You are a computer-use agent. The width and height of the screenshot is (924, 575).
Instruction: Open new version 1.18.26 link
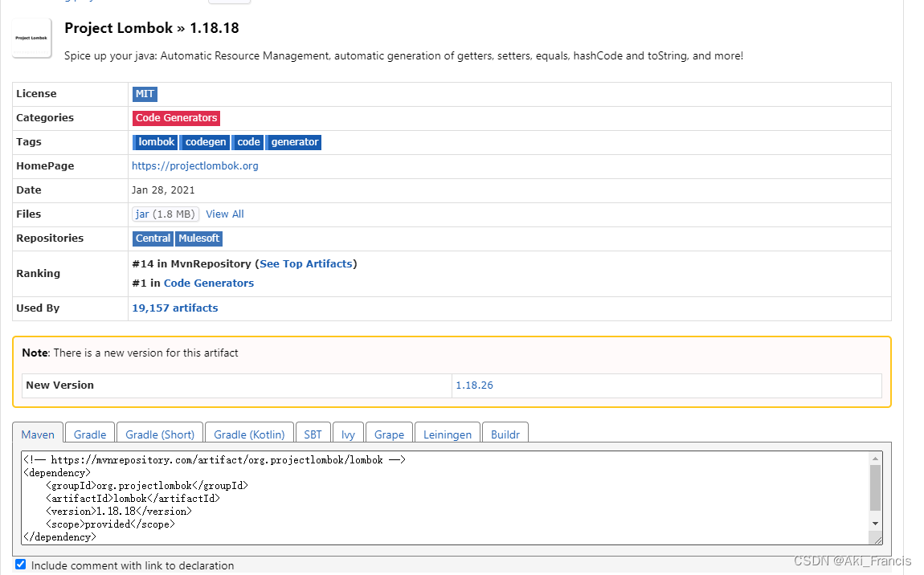474,385
